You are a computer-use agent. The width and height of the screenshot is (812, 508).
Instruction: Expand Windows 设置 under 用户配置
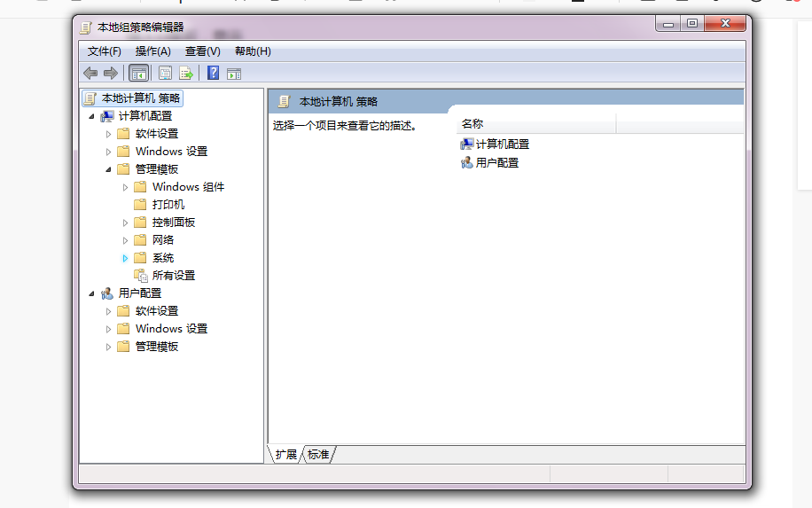[x=108, y=329]
